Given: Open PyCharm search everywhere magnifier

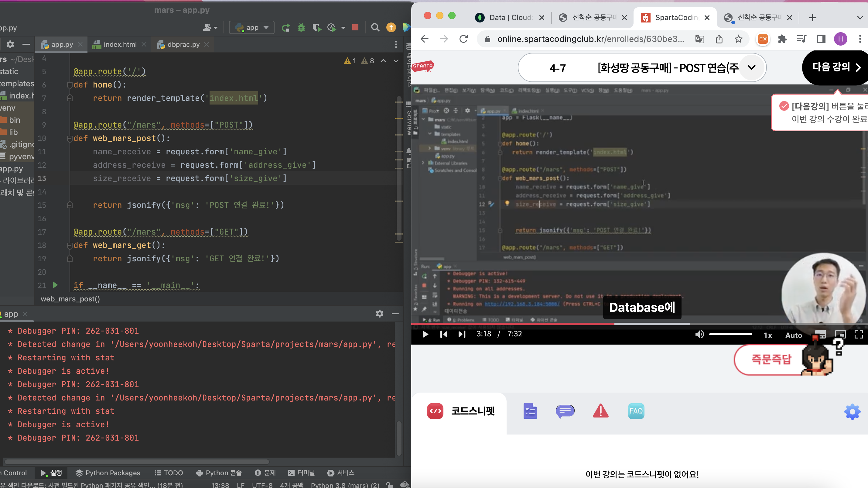Looking at the screenshot, I should pos(375,28).
